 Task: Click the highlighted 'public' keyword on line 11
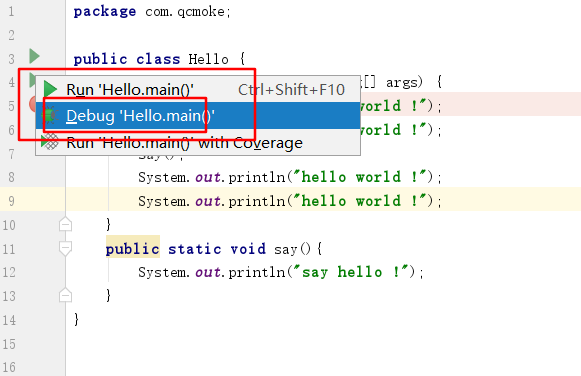coord(133,249)
